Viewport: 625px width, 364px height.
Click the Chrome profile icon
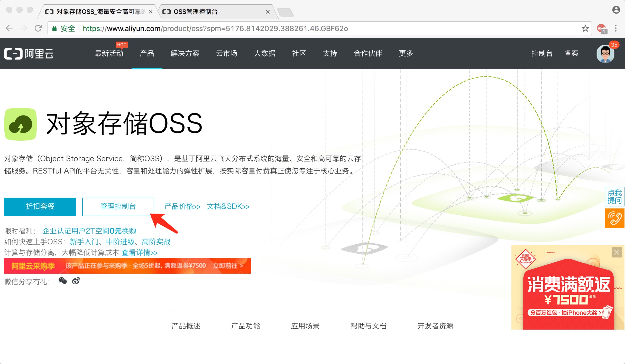(x=616, y=10)
